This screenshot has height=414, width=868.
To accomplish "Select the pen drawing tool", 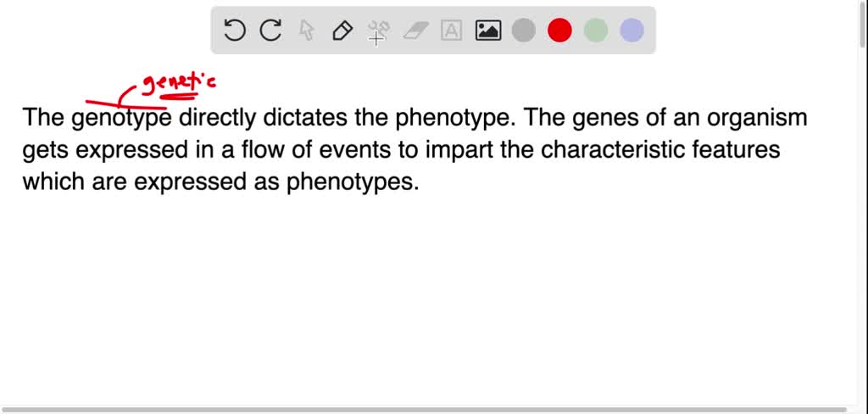I will pos(342,31).
